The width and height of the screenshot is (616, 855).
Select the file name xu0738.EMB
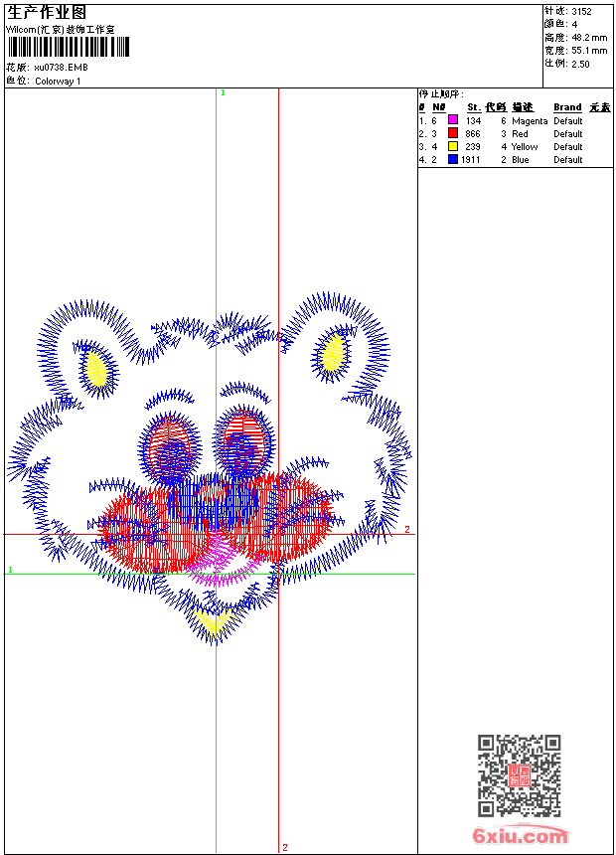(61, 68)
